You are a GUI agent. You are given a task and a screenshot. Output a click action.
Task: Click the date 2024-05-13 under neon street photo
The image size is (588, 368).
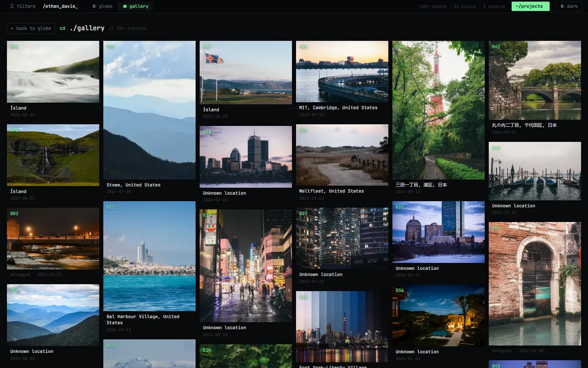(x=215, y=335)
